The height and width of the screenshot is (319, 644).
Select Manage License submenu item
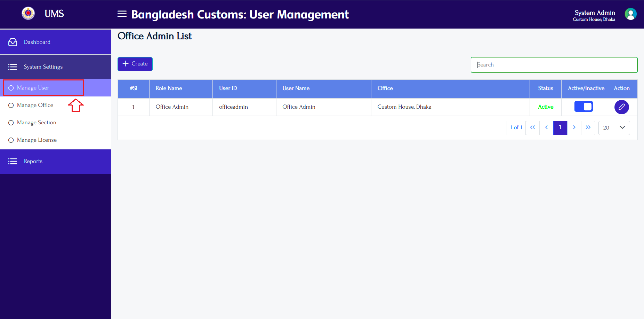click(x=55, y=140)
